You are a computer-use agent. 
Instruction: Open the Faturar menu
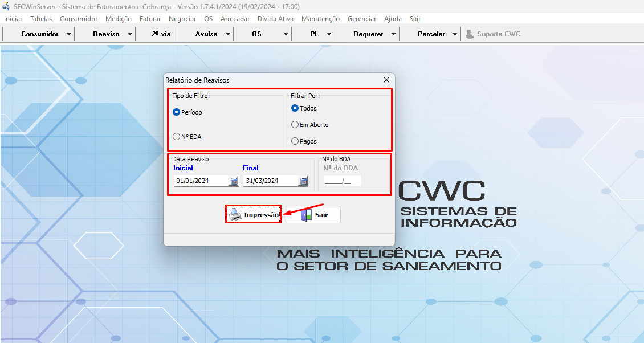pyautogui.click(x=150, y=19)
